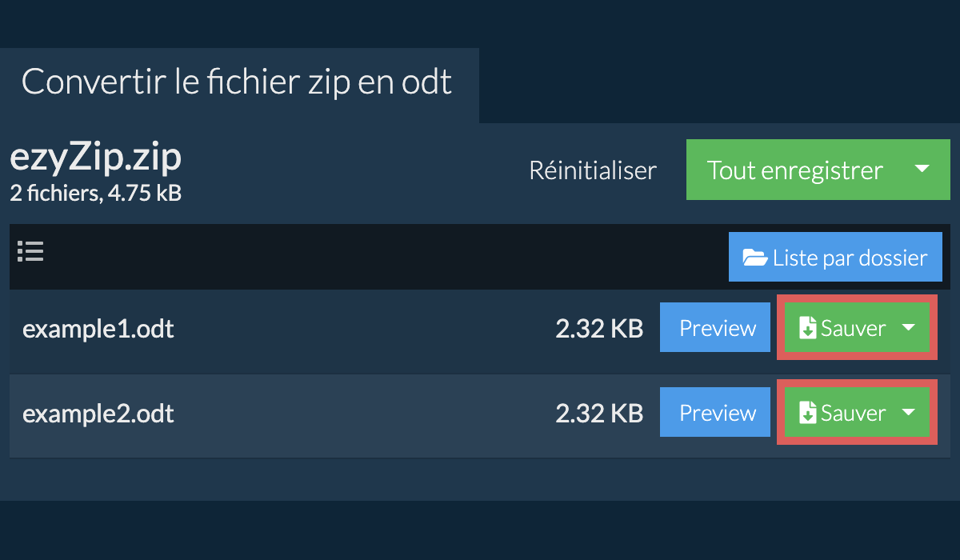Click Réinitialiser to reset the conversion
Screen dimensions: 960x560
593,170
